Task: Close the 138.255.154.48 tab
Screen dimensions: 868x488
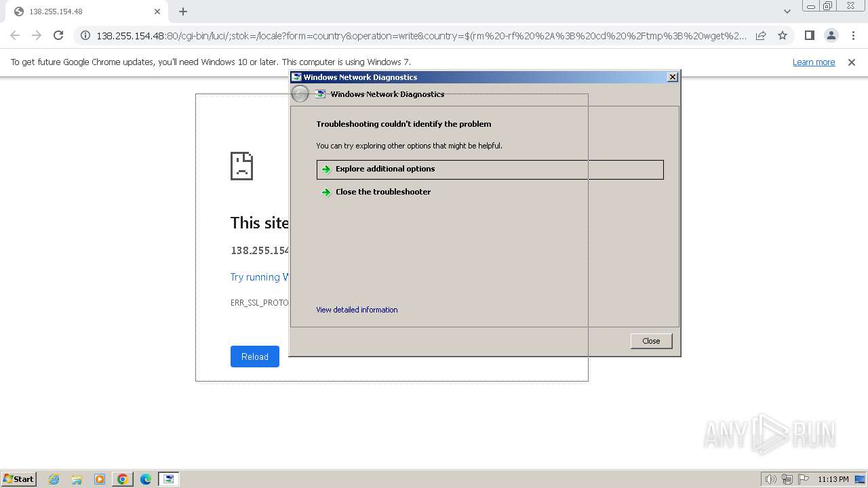Action: pyautogui.click(x=157, y=12)
